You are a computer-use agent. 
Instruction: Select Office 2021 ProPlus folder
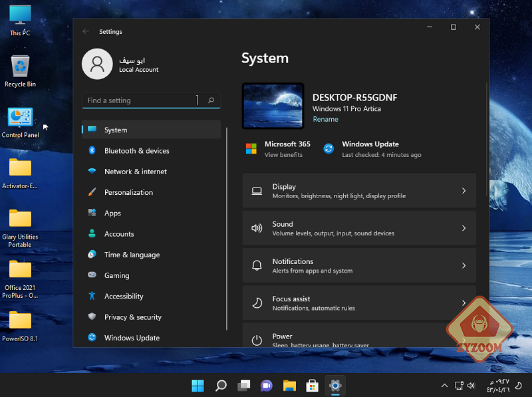[x=20, y=279]
